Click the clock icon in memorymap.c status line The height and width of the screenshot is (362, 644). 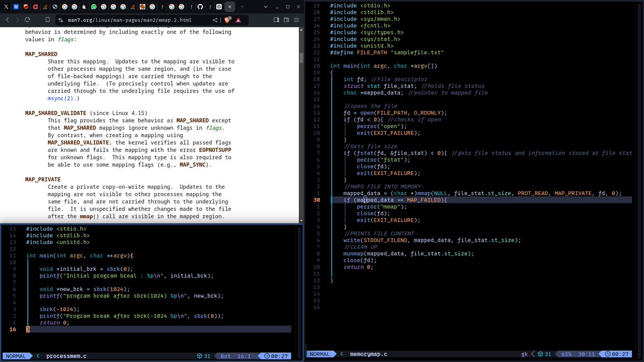pyautogui.click(x=608, y=354)
